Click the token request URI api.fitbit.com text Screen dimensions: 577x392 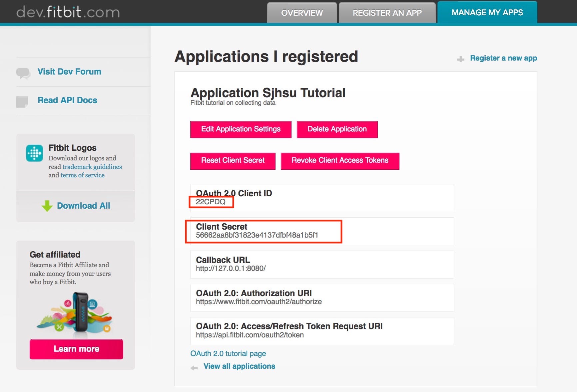tap(250, 335)
